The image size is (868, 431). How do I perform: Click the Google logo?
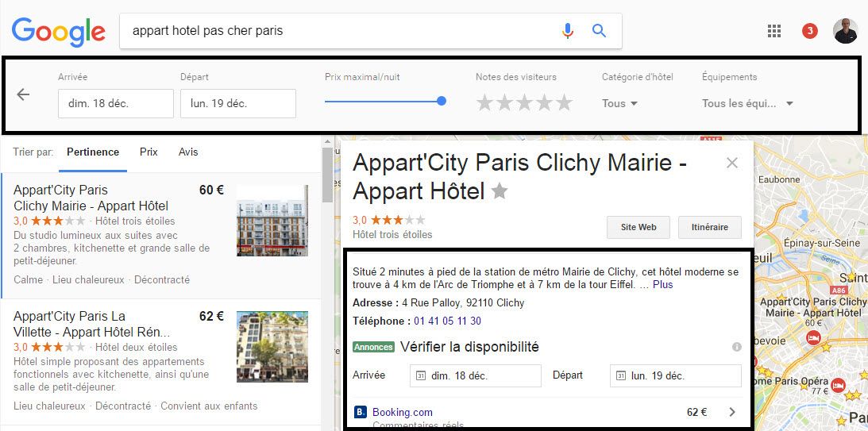pos(59,32)
